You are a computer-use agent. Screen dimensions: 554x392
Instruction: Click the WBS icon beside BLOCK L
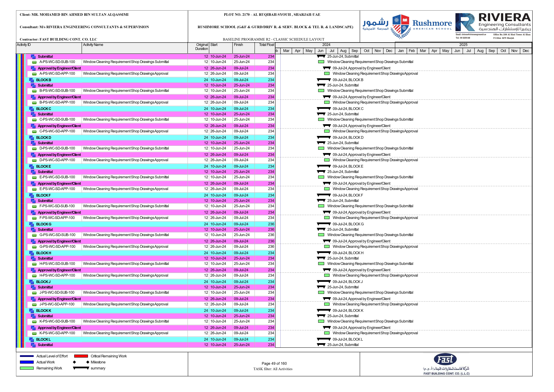click(x=31, y=340)
